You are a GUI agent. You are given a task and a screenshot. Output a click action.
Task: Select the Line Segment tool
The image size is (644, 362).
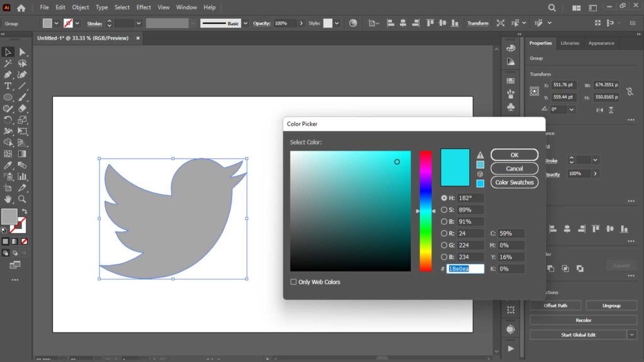pos(22,86)
